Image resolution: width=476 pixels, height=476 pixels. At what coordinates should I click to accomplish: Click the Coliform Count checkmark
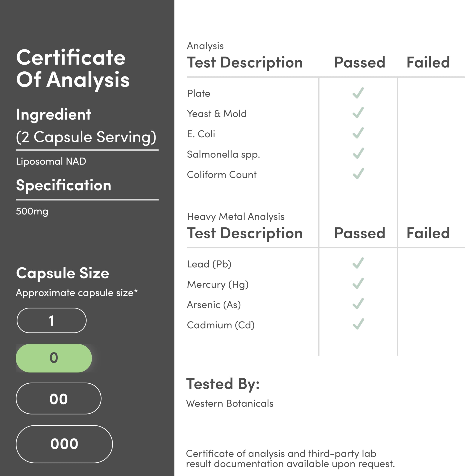[x=358, y=173]
